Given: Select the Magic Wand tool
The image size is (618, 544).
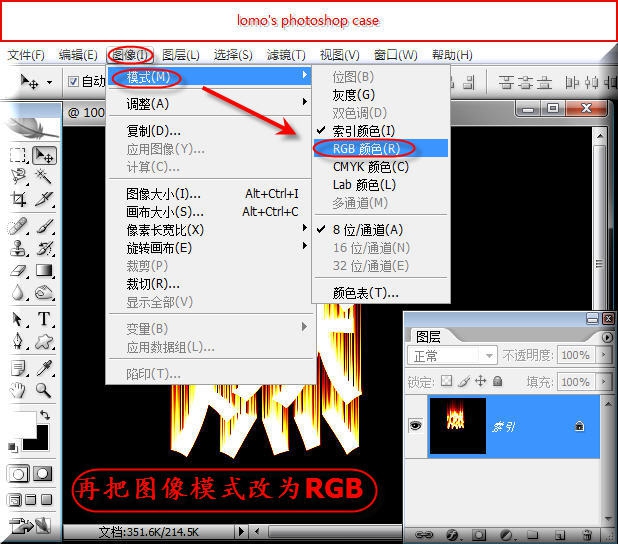Looking at the screenshot, I should point(43,176).
